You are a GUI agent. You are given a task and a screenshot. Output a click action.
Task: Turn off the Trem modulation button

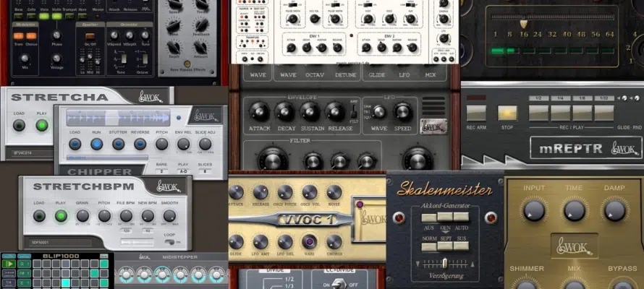point(19,35)
